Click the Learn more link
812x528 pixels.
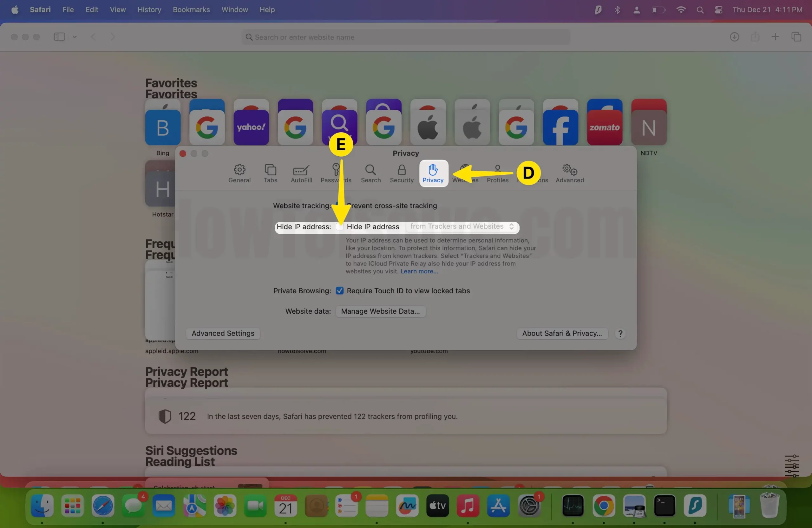click(x=419, y=271)
